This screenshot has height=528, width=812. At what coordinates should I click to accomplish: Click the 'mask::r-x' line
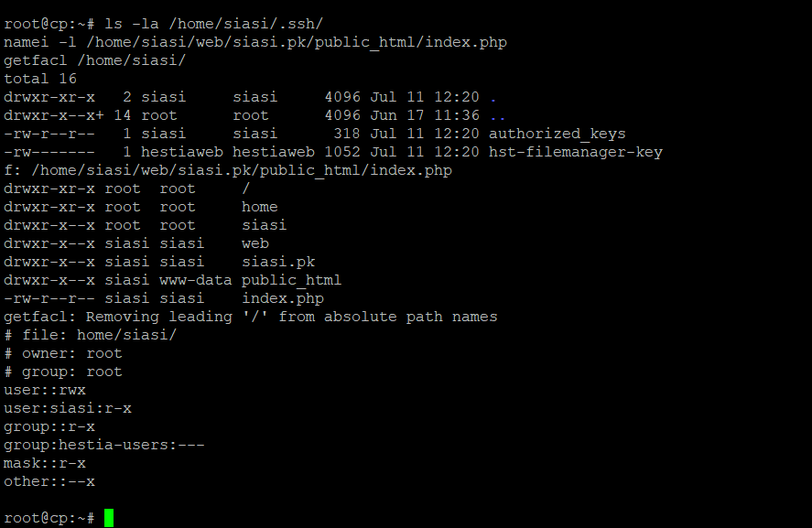45,463
